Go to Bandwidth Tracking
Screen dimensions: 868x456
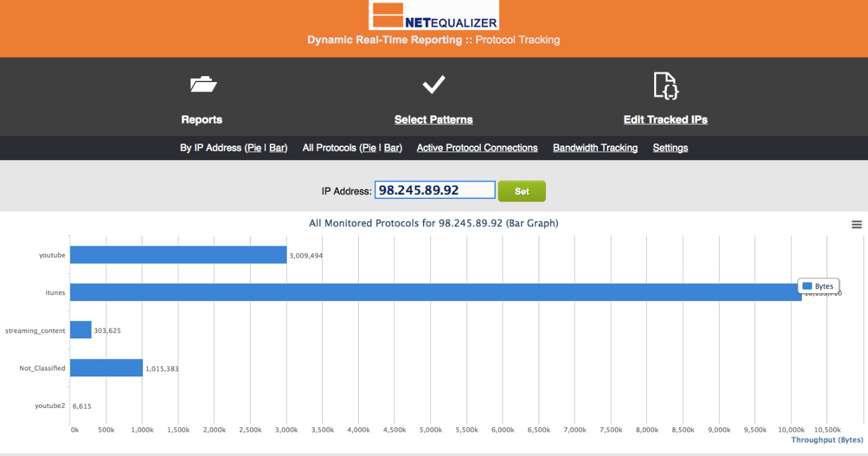tap(595, 148)
